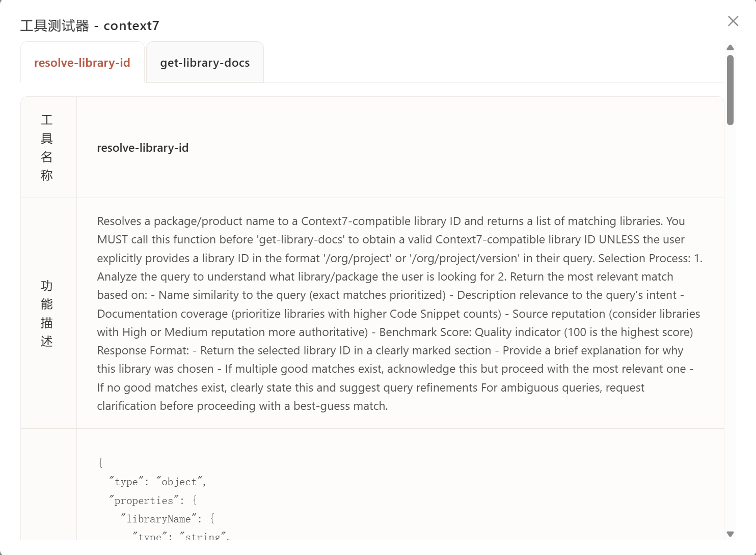756x555 pixels.
Task: Click the "properties" key in the JSON schema
Action: (144, 501)
